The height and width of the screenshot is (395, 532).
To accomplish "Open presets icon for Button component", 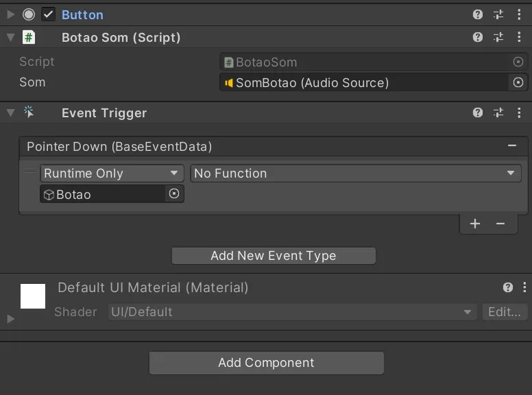I will [x=498, y=14].
